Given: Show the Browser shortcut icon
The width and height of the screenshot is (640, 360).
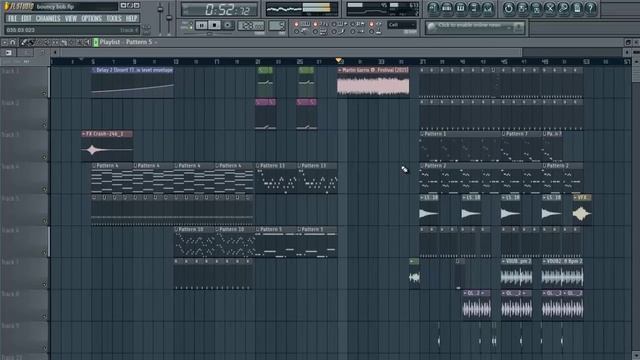Looking at the screenshot, I should pyautogui.click(x=474, y=8).
